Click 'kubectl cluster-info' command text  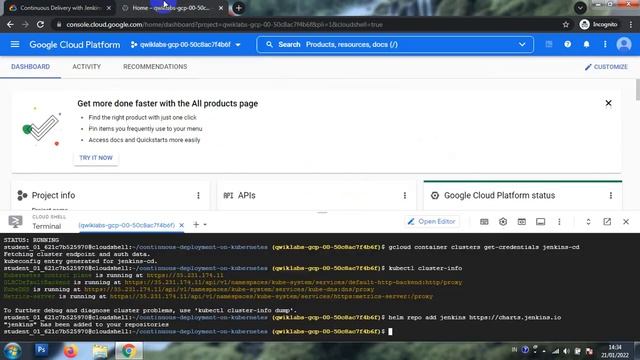(425, 268)
